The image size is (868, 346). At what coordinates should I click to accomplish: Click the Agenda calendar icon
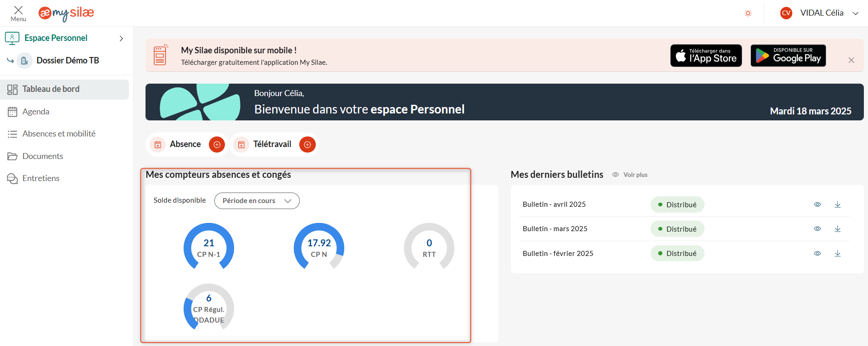[x=12, y=112]
